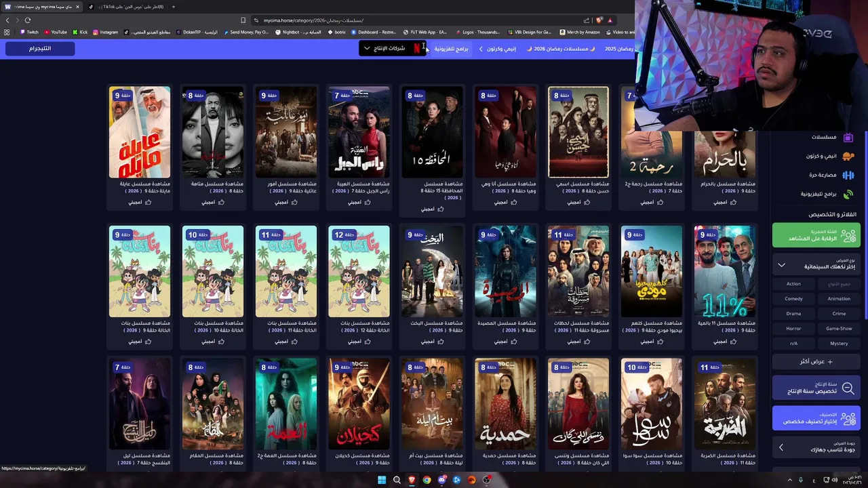Click the share icon in address bar
This screenshot has height=488, width=868.
coord(587,20)
